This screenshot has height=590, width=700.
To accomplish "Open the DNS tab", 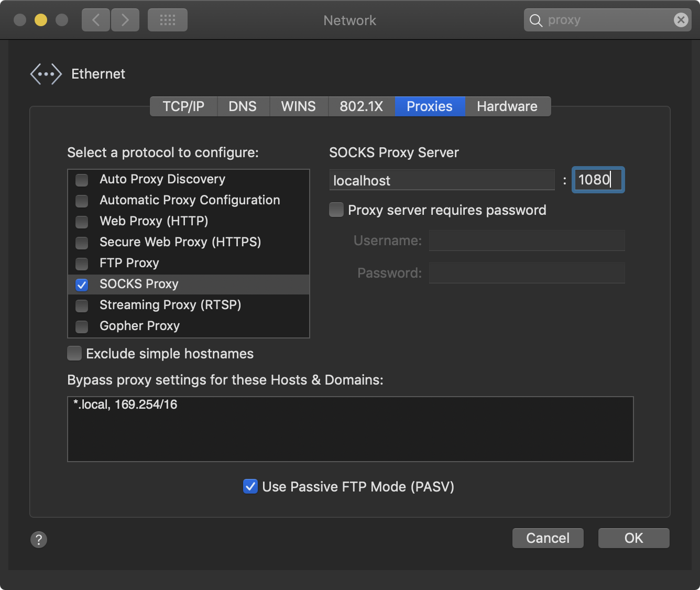I will tap(243, 106).
